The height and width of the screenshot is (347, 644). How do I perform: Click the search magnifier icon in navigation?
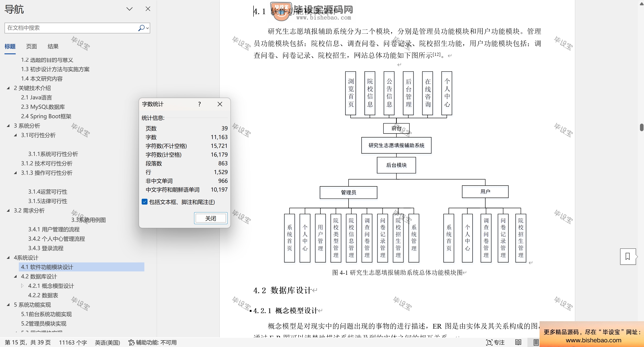point(141,28)
